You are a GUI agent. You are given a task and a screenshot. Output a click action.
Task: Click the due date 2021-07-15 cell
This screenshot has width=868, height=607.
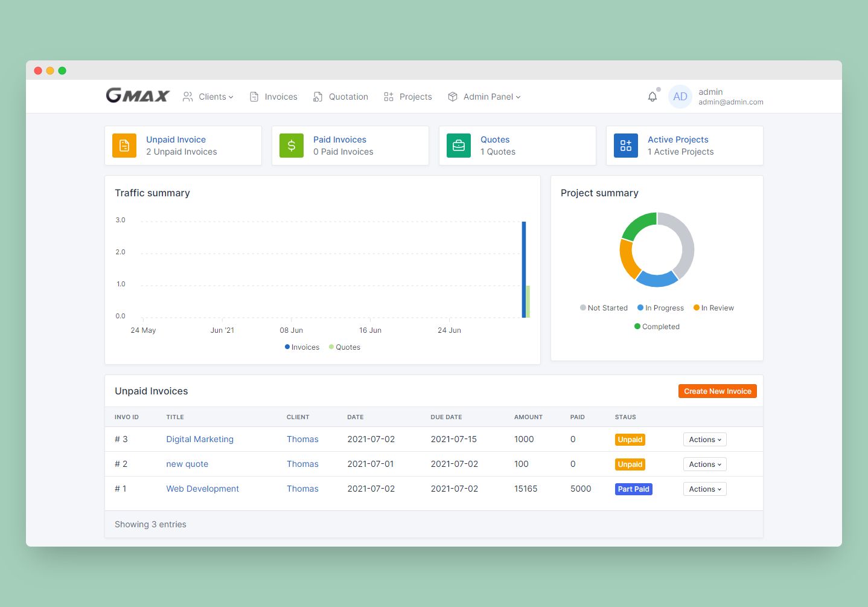coord(454,439)
